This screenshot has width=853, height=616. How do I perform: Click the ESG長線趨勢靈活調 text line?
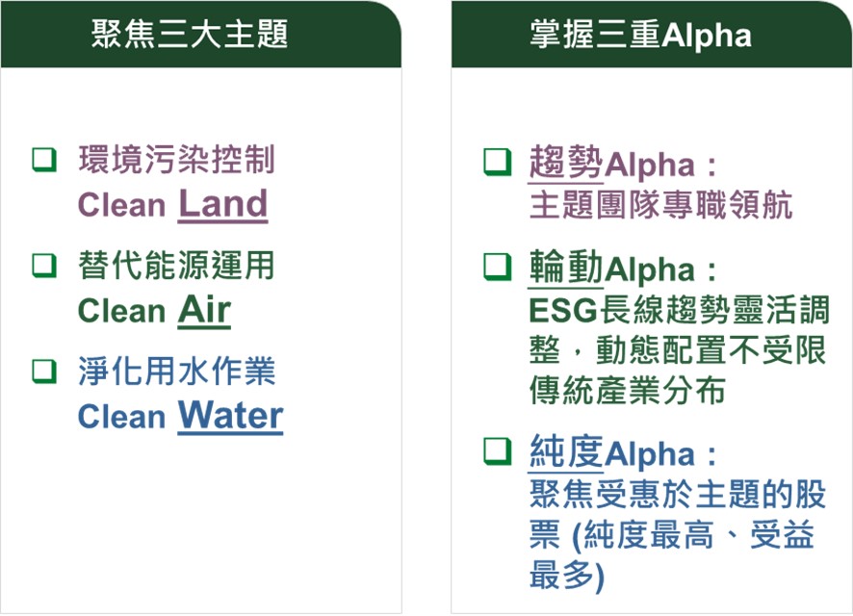coord(679,311)
